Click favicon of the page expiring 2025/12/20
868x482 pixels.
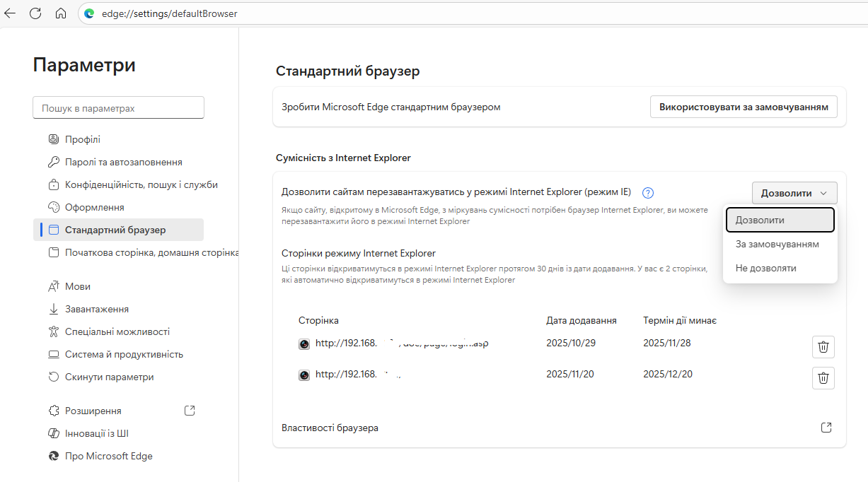click(304, 375)
